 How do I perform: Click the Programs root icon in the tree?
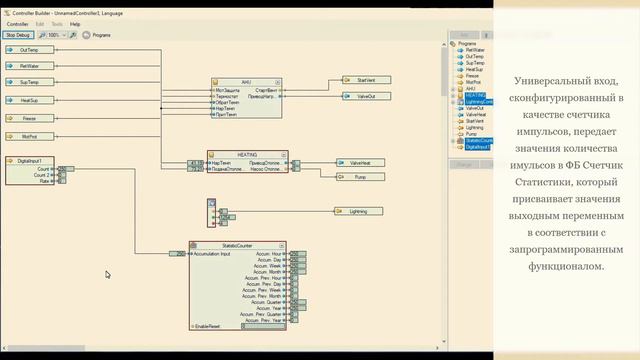click(453, 44)
